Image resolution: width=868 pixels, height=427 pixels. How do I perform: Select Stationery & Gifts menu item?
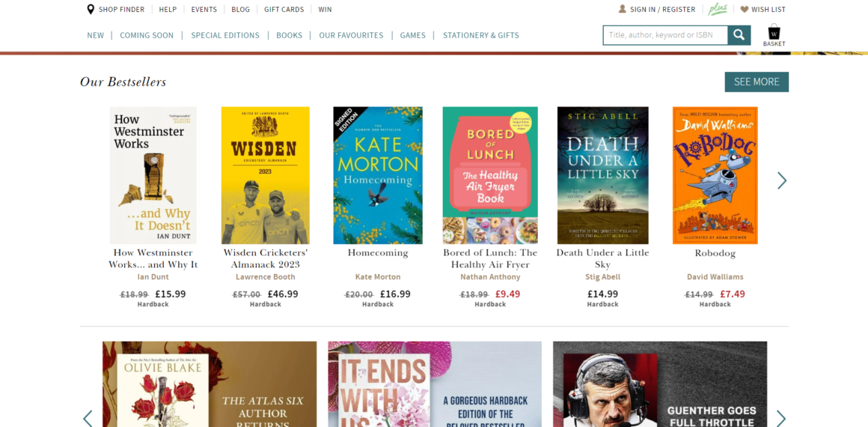pos(480,35)
